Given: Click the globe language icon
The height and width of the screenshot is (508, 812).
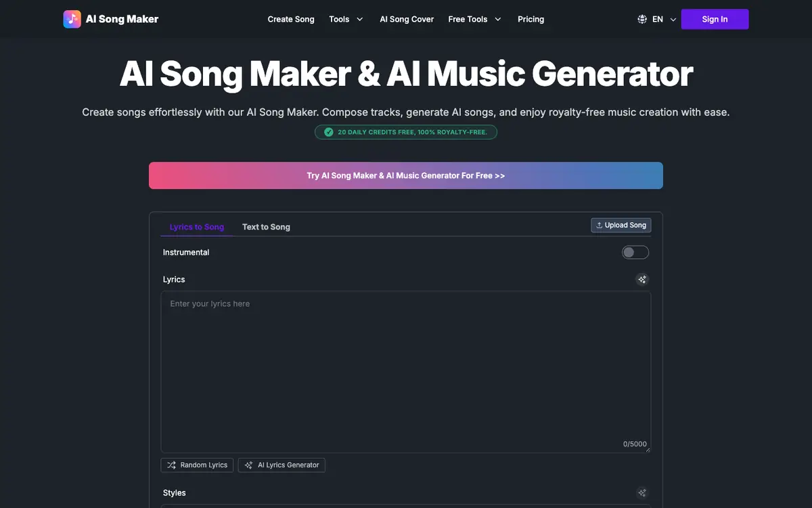Looking at the screenshot, I should coord(642,19).
